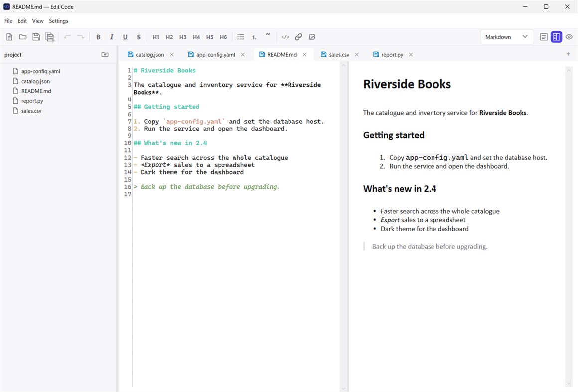Open catalog.json in the project tree

[35, 81]
